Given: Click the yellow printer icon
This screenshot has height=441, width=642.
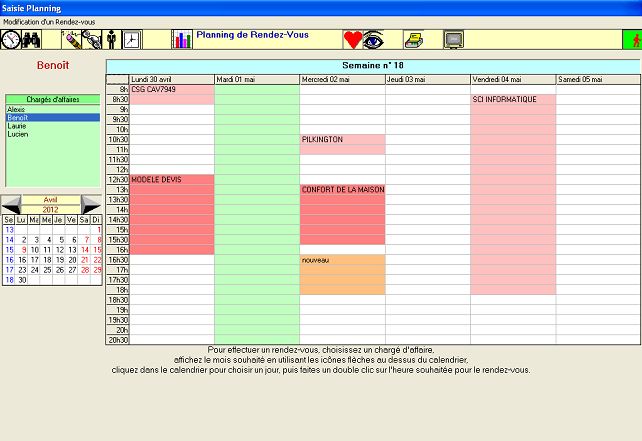Looking at the screenshot, I should pyautogui.click(x=413, y=40).
